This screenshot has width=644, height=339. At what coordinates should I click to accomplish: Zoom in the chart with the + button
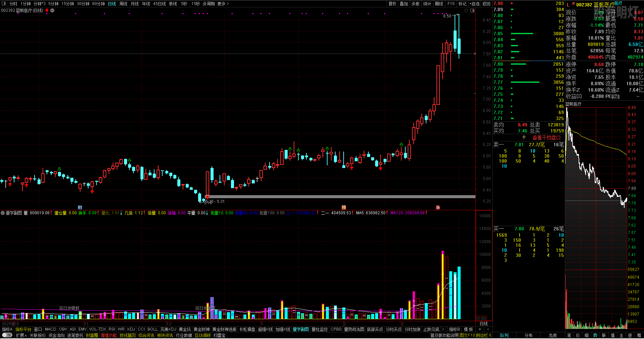pos(480,329)
